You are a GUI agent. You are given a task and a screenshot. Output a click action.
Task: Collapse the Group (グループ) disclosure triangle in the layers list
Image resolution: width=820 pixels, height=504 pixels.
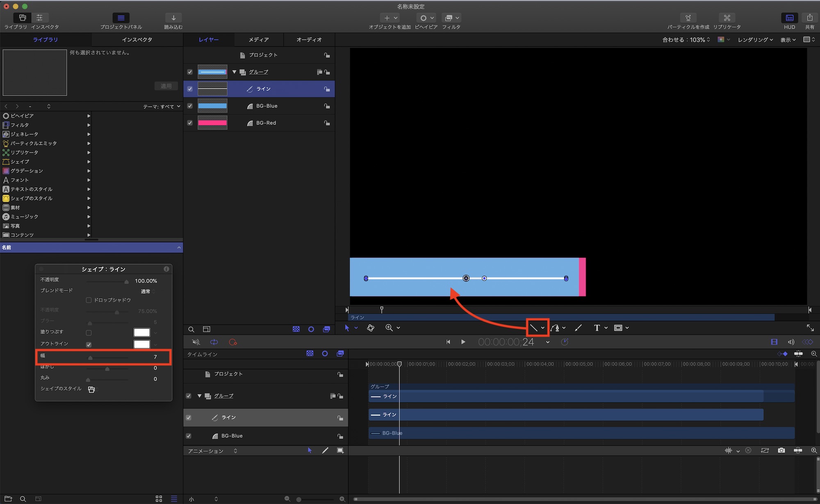(x=235, y=72)
